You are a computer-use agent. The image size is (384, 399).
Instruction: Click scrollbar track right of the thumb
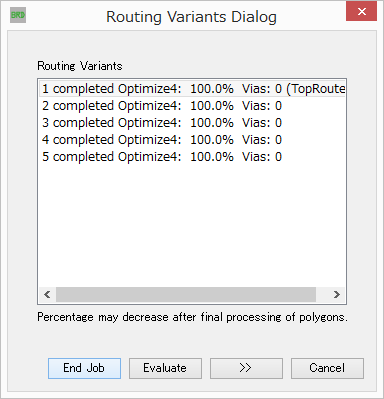pyautogui.click(x=322, y=295)
